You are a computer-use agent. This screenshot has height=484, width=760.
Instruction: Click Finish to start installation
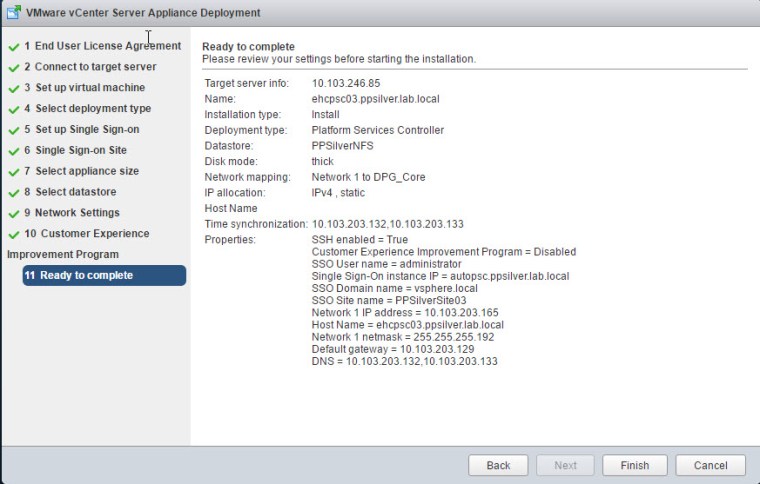pyautogui.click(x=634, y=465)
